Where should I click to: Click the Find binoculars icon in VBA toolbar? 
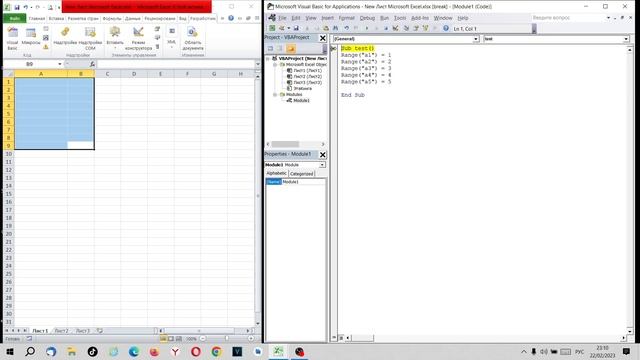pos(336,28)
